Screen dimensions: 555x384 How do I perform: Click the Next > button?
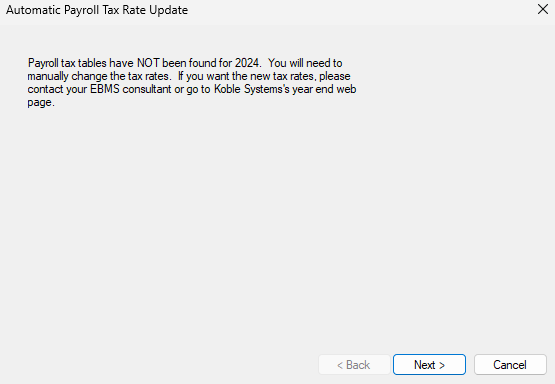click(x=429, y=365)
